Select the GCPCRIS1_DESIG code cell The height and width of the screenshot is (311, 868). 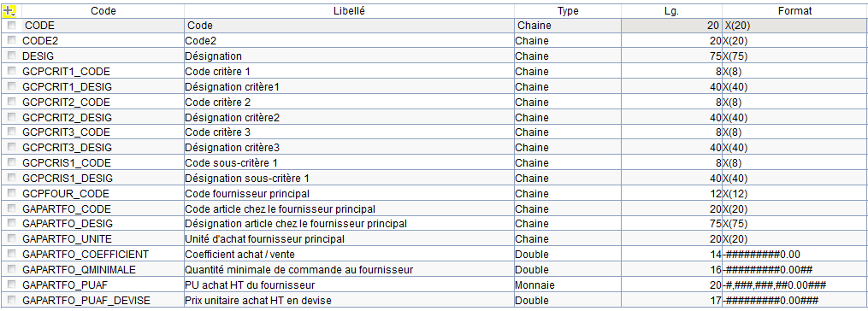[103, 178]
